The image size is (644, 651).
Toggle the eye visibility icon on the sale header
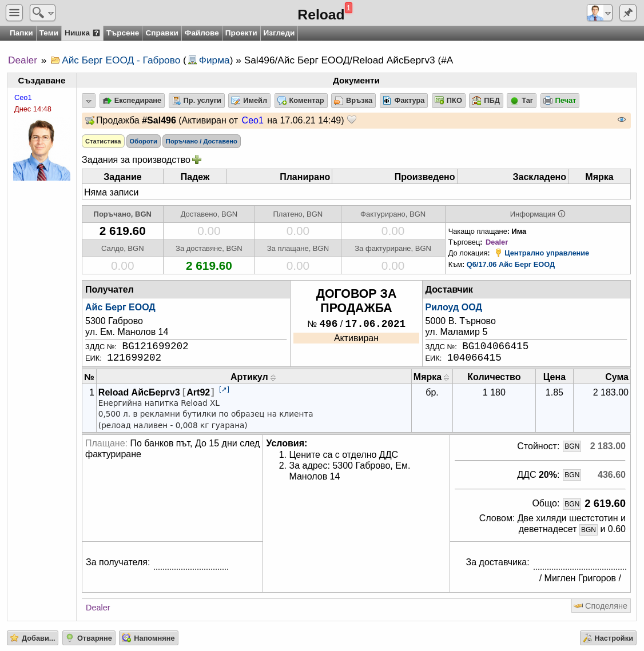click(622, 119)
